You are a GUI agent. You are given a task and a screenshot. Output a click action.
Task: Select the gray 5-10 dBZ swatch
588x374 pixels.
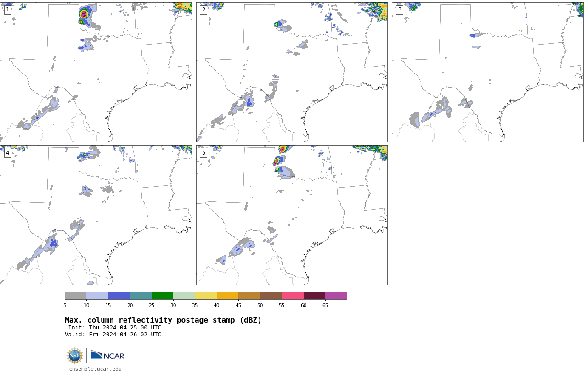(x=75, y=296)
